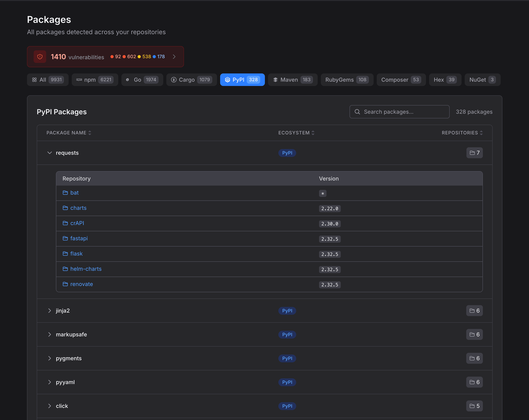Sort the table by ECOSYSTEM column
The height and width of the screenshot is (420, 529).
tap(313, 133)
